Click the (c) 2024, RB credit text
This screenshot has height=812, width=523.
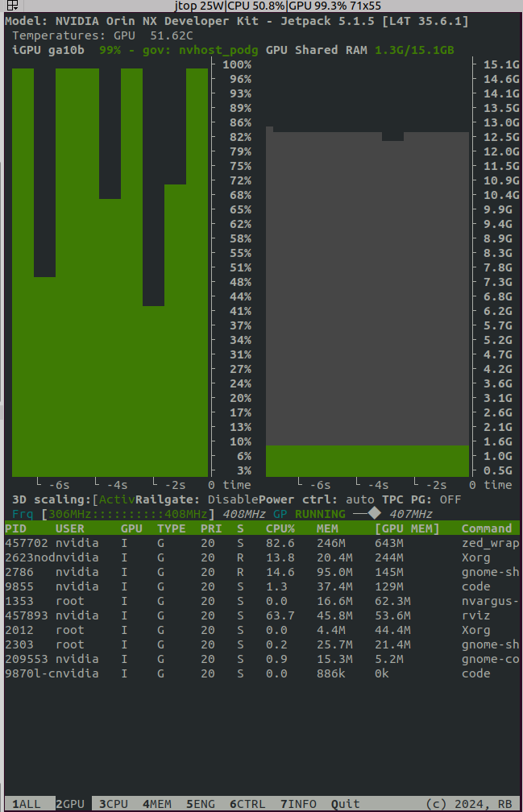[x=469, y=804]
